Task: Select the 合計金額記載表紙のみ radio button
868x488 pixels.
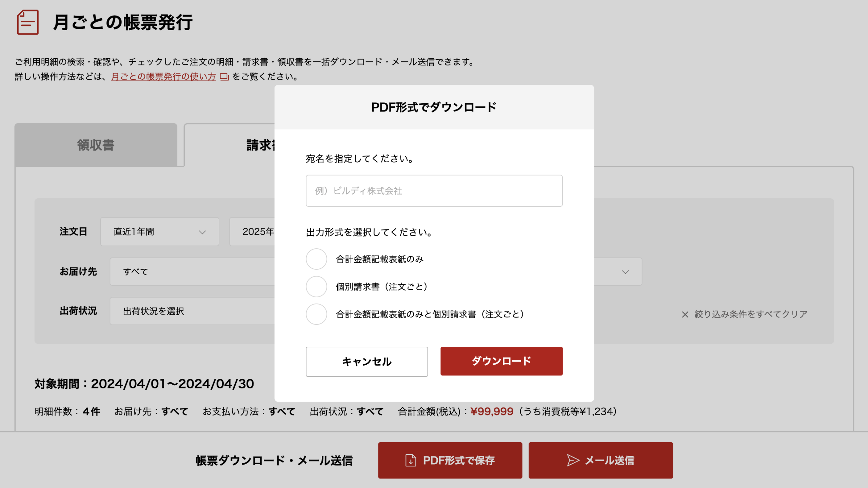Action: [316, 259]
